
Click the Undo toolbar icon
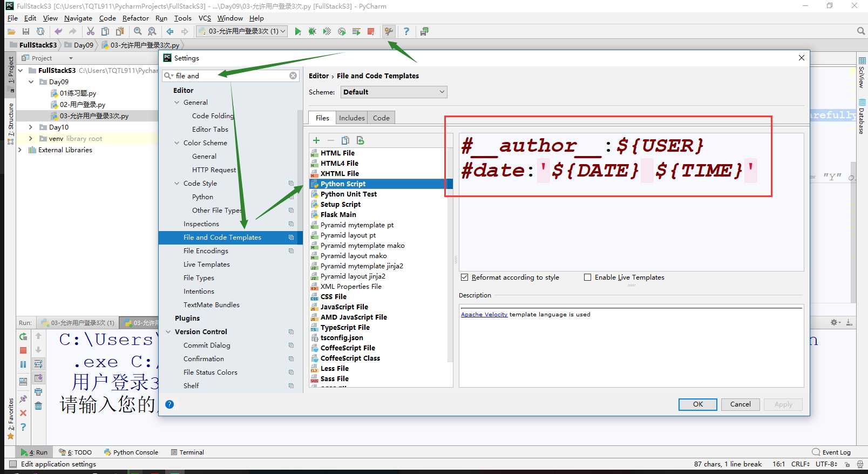click(58, 31)
